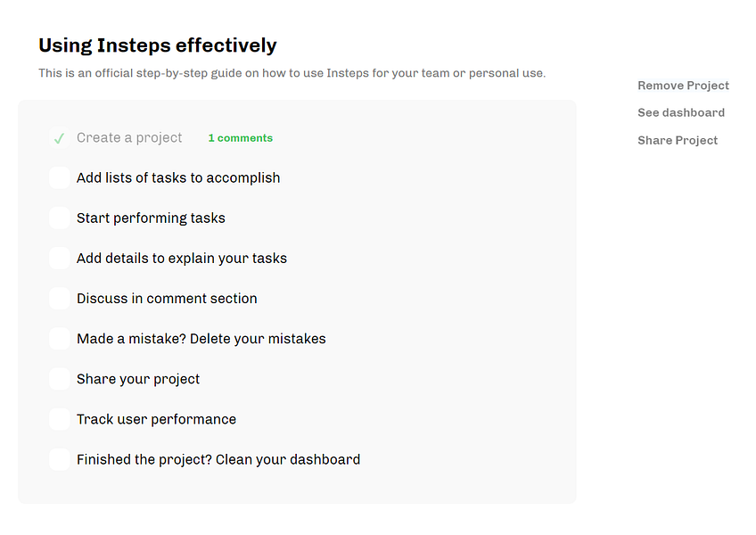Screen dimensions: 756x535
Task: Check the Discuss in comment section box
Action: (x=59, y=298)
